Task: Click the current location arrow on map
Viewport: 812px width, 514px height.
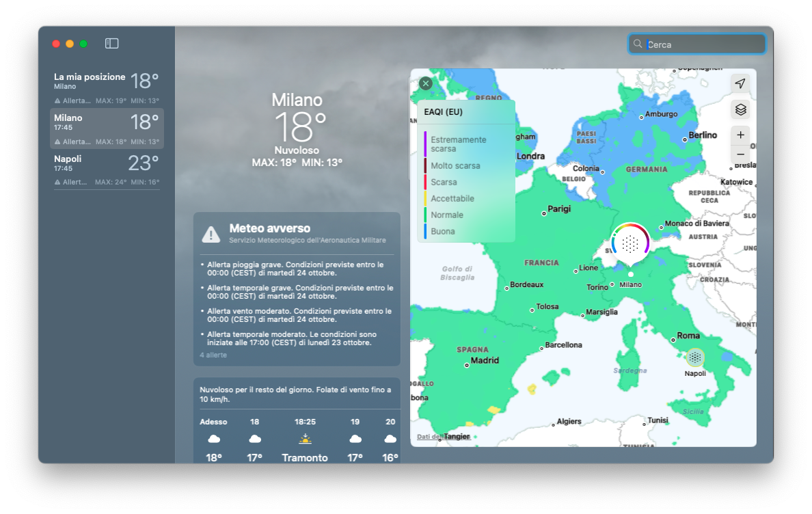Action: (740, 83)
